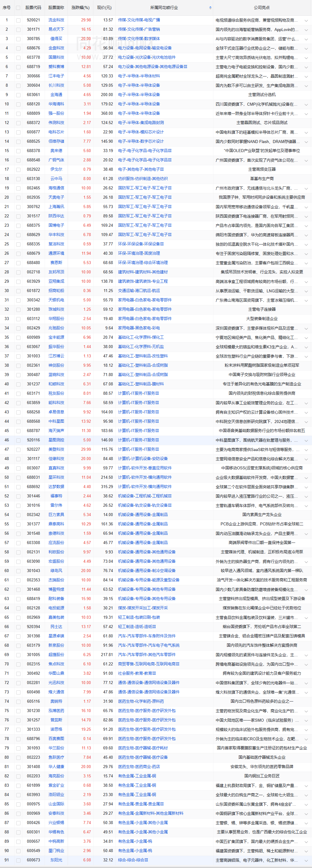Check the box for 流金科技 row

pyautogui.click(x=18, y=20)
